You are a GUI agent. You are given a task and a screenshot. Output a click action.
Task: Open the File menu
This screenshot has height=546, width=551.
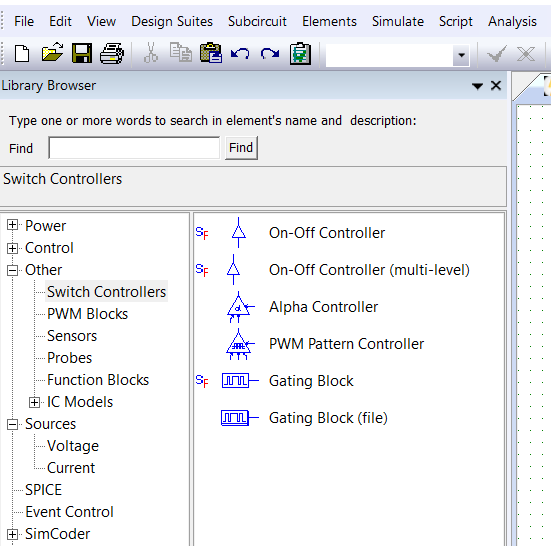click(x=24, y=21)
